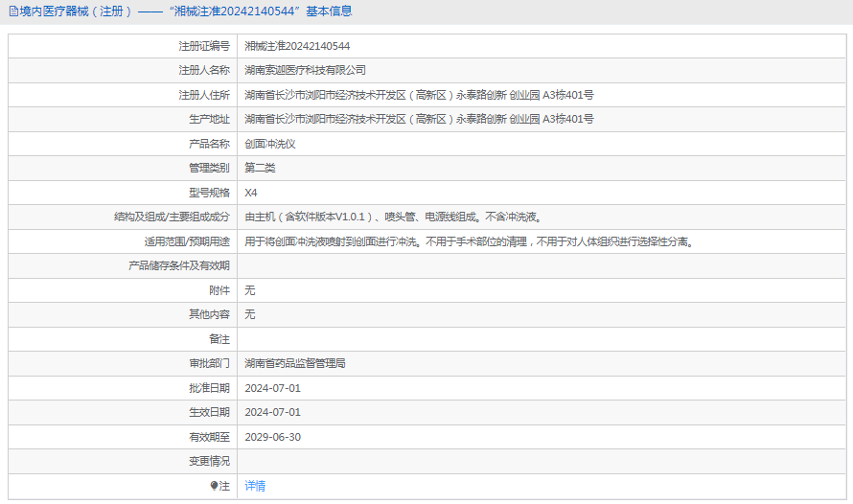853x504 pixels.
Task: Click the bulb icon next to 注
Action: (x=214, y=486)
